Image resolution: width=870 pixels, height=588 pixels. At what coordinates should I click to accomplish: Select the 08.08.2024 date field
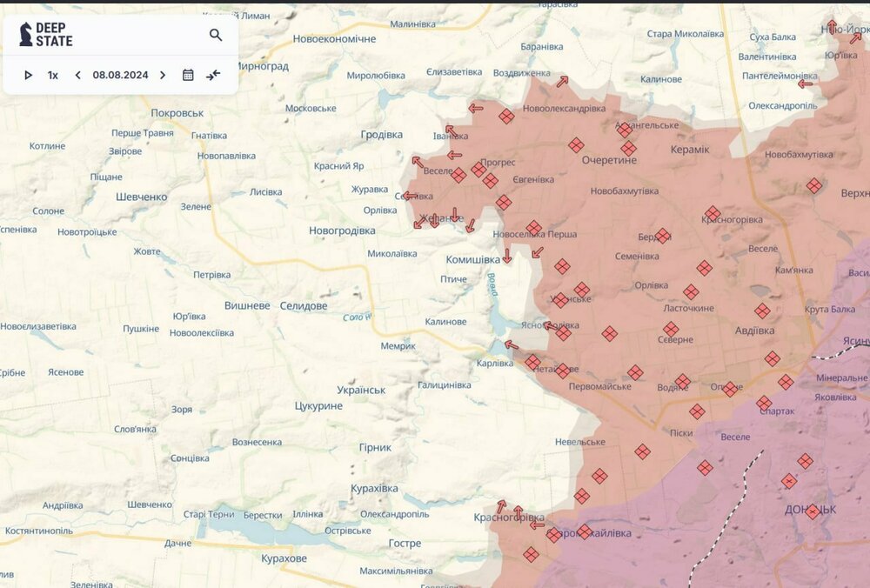120,75
